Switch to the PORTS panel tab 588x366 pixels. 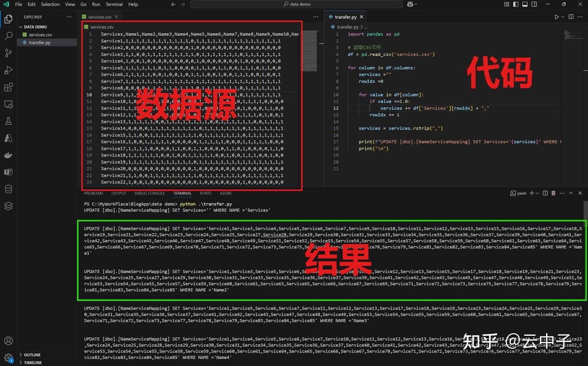206,194
